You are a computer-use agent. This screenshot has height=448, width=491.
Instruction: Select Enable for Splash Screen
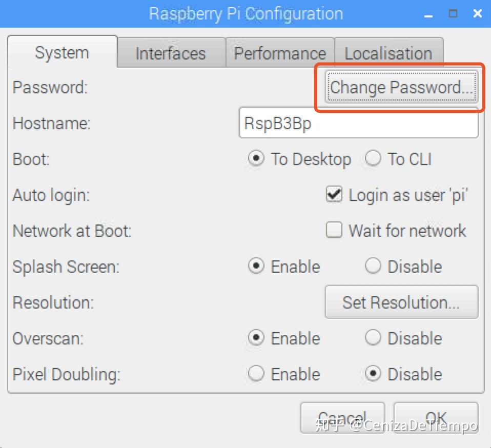256,267
